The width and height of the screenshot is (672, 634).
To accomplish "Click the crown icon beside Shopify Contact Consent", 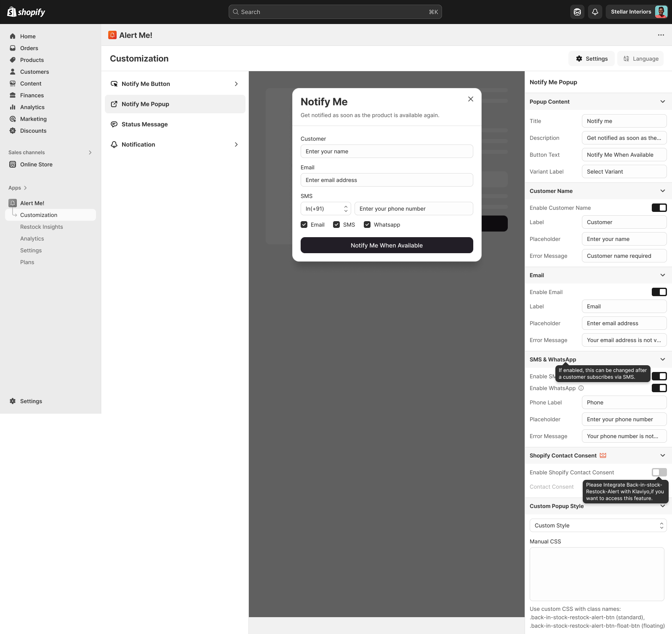I will (x=603, y=455).
